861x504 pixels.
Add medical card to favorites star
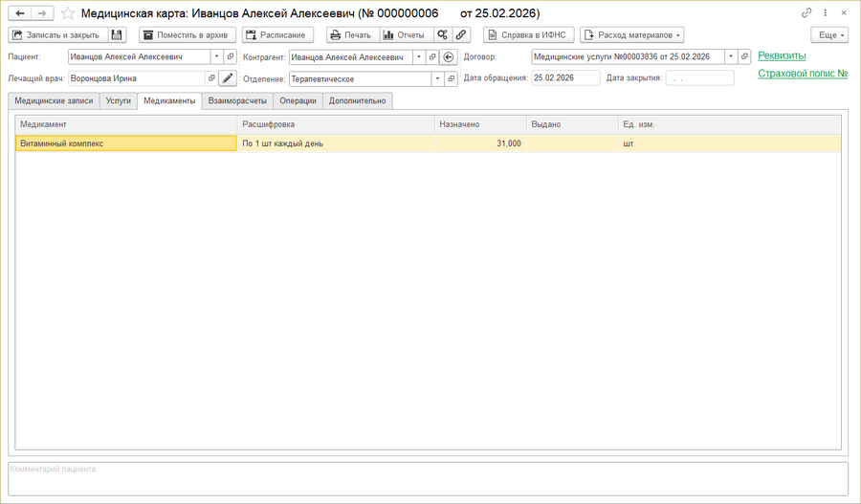pyautogui.click(x=68, y=13)
